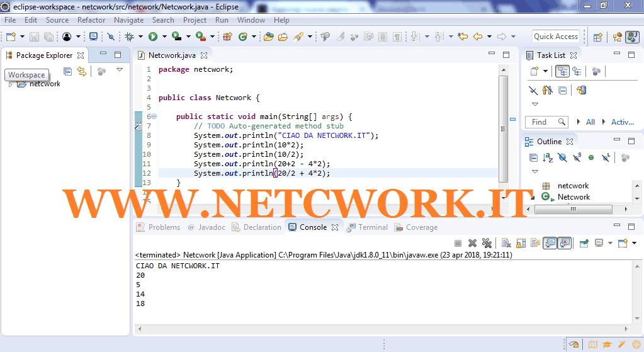
Task: Click the External Tools run icon
Action: 200,37
